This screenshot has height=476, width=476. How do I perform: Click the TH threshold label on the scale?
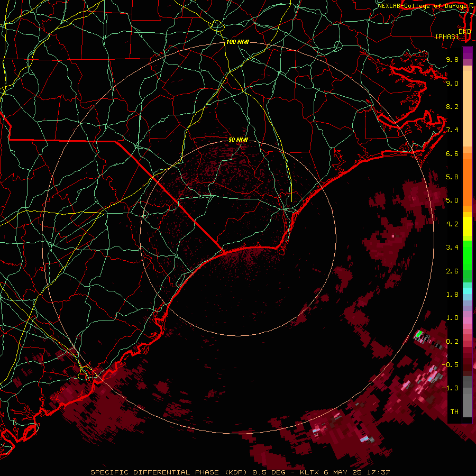[454, 412]
